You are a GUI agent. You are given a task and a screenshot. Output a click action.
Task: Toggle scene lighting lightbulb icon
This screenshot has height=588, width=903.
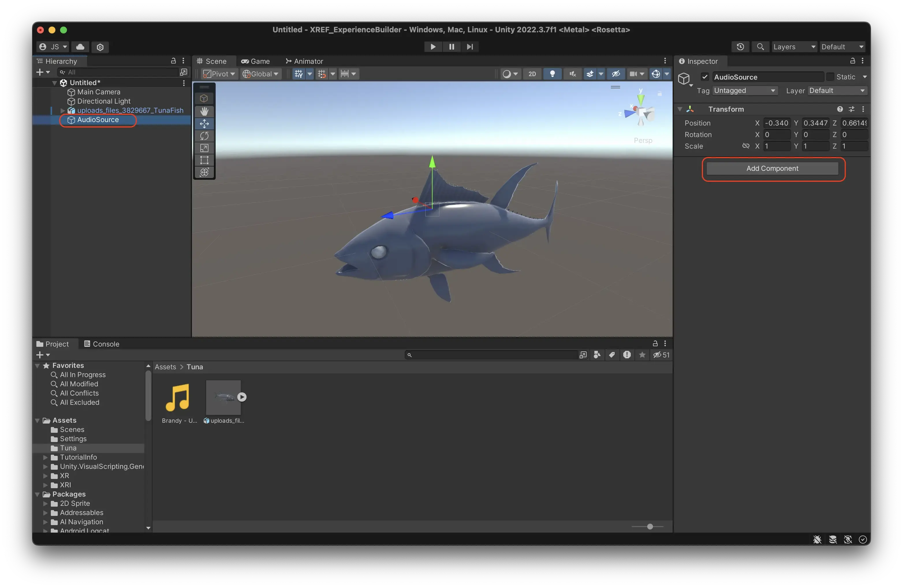pyautogui.click(x=553, y=74)
